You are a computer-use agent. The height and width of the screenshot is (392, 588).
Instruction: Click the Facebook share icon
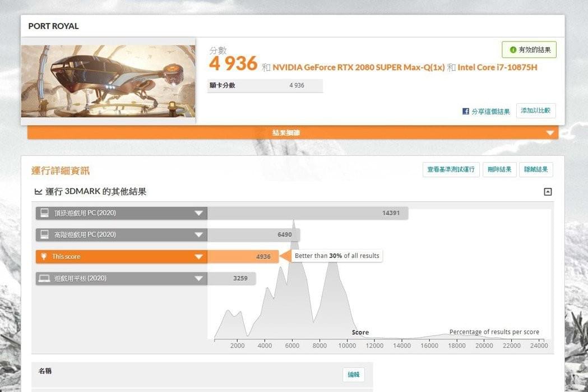(x=466, y=112)
